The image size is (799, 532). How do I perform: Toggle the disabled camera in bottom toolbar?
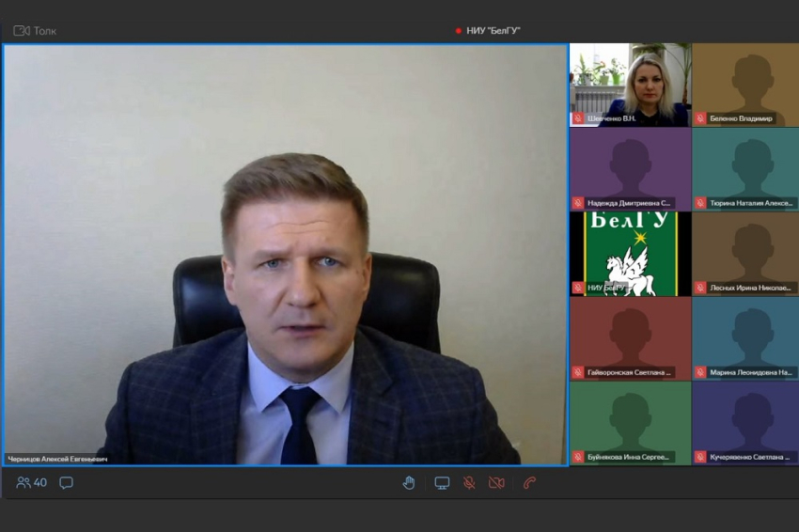pos(496,483)
